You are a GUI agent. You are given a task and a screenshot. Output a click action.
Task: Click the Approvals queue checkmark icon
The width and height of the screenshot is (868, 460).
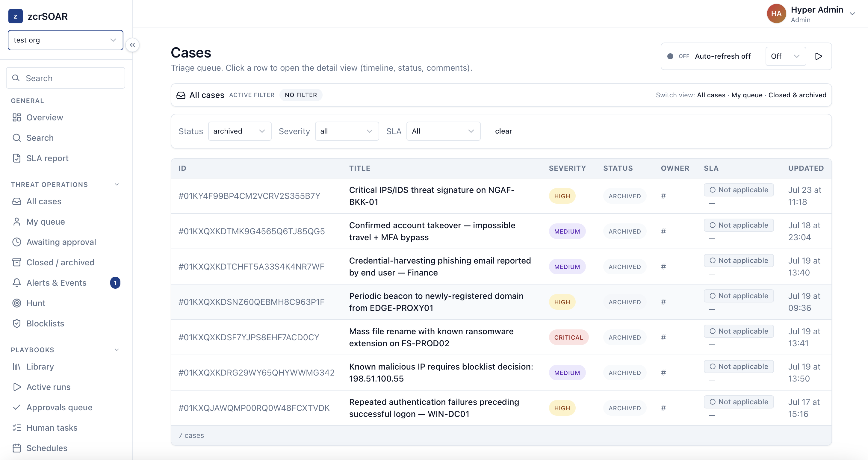16,407
